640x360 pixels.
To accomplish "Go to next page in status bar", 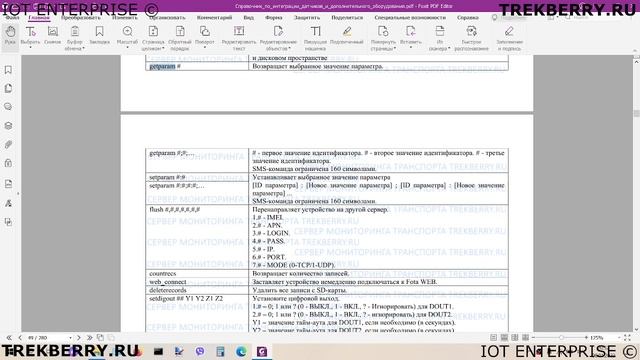I will [78, 338].
